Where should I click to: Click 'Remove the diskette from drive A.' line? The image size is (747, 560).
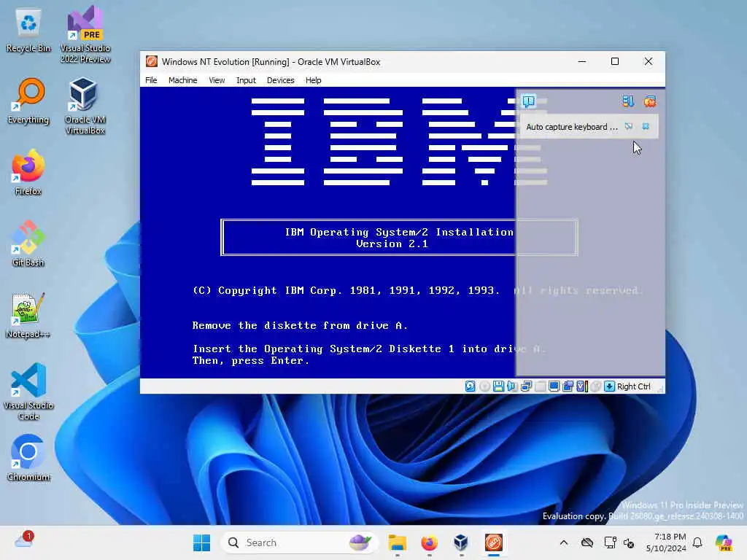300,325
